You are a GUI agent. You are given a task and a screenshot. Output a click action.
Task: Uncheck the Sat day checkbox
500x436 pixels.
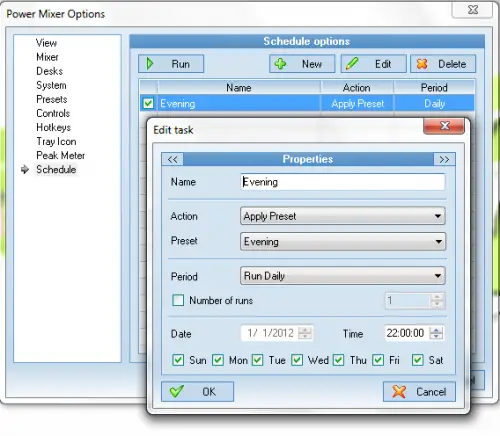point(418,360)
